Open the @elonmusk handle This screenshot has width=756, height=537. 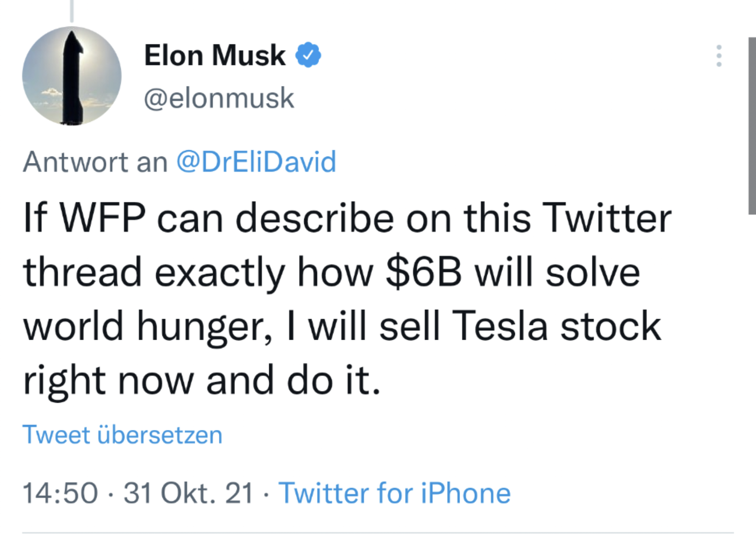[219, 98]
